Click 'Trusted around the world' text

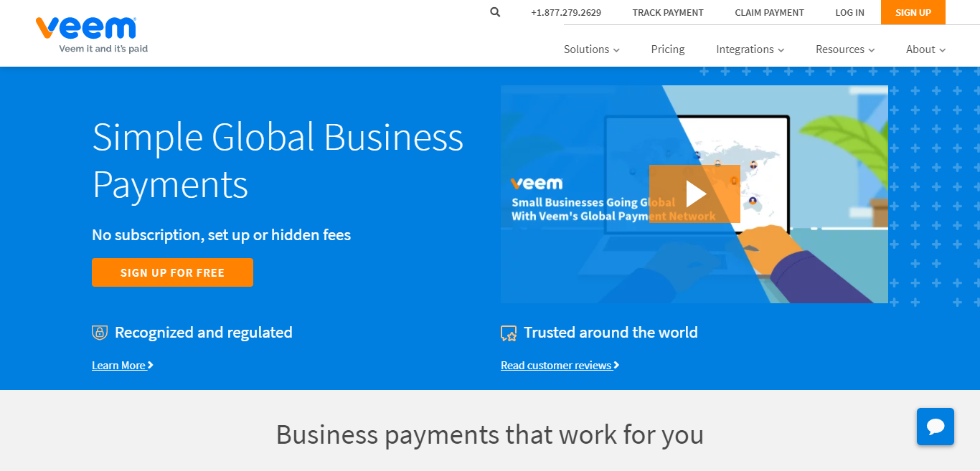[611, 333]
